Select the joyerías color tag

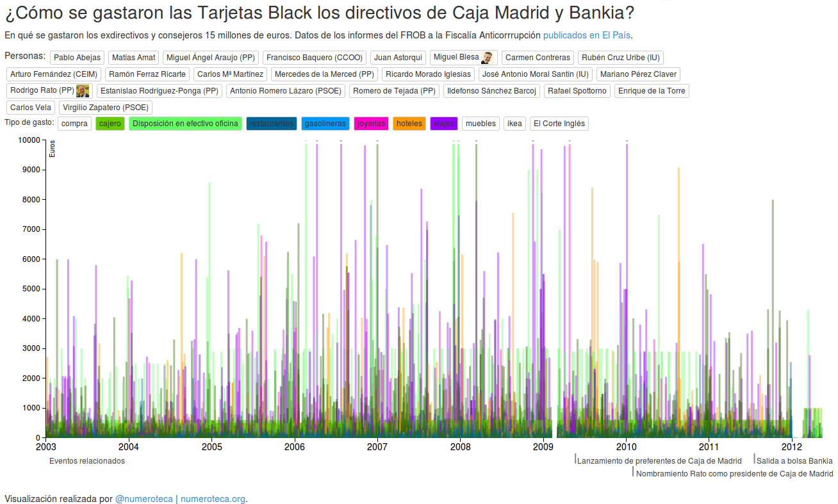(372, 124)
